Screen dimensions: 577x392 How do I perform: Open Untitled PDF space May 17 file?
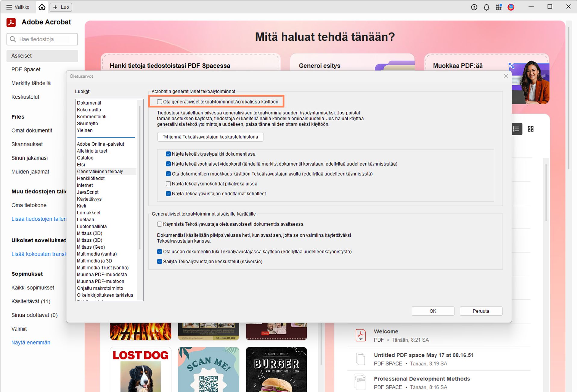pos(423,355)
